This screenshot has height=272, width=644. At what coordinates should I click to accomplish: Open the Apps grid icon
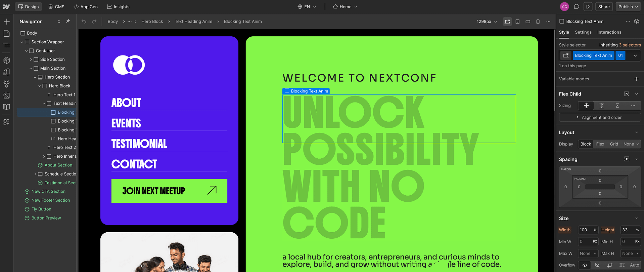tap(6, 122)
